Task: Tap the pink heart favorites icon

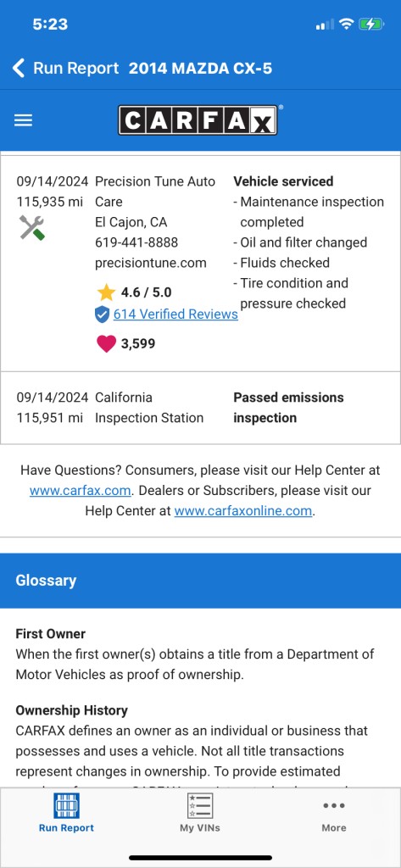Action: [x=106, y=344]
